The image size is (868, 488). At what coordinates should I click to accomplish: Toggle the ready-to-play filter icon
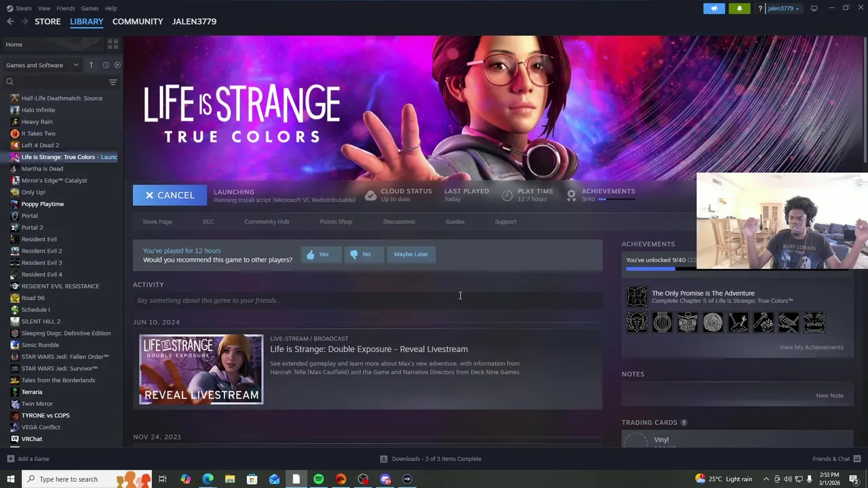click(x=117, y=65)
